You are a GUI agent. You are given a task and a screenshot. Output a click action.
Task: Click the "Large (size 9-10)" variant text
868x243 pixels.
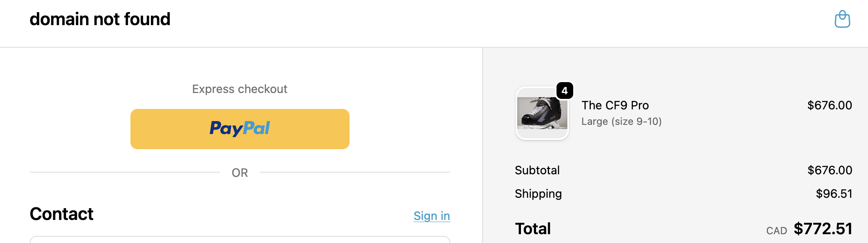point(621,121)
